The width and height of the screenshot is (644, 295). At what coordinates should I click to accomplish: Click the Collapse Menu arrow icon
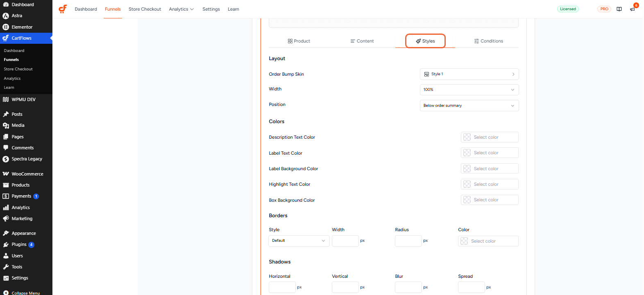pos(6,293)
